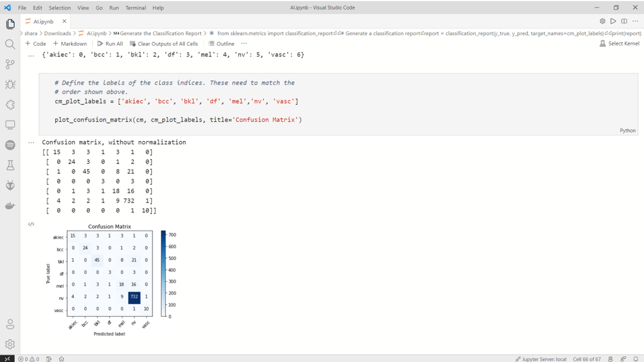Open the Extensions view

click(x=10, y=105)
